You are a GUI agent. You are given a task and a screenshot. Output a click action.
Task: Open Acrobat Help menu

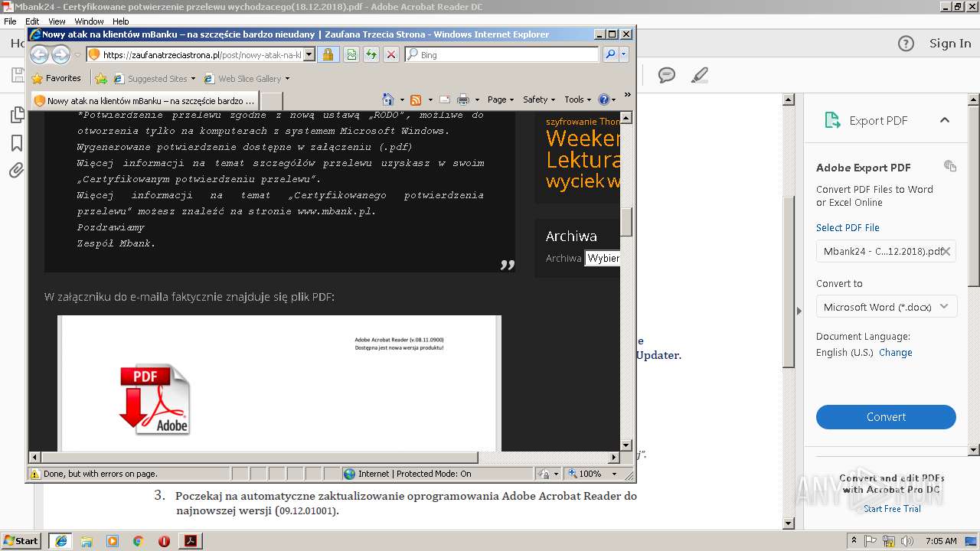coord(121,21)
